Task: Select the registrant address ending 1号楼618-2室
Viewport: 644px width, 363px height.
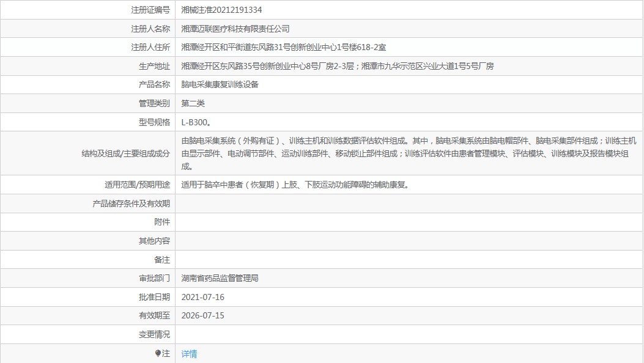Action: click(283, 47)
